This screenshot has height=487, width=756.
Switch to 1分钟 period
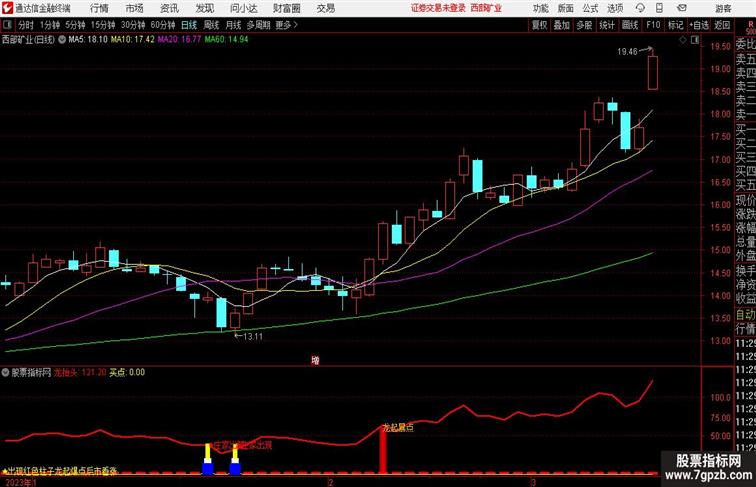tap(50, 25)
